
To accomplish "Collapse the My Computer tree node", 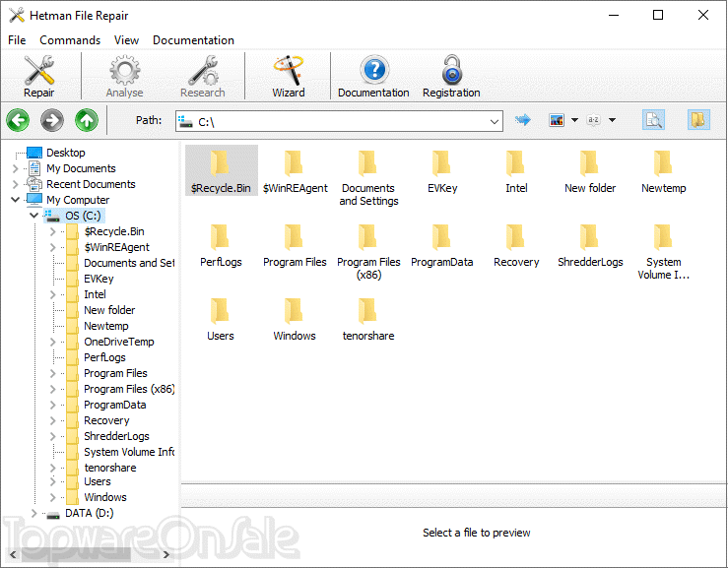I will coord(15,200).
